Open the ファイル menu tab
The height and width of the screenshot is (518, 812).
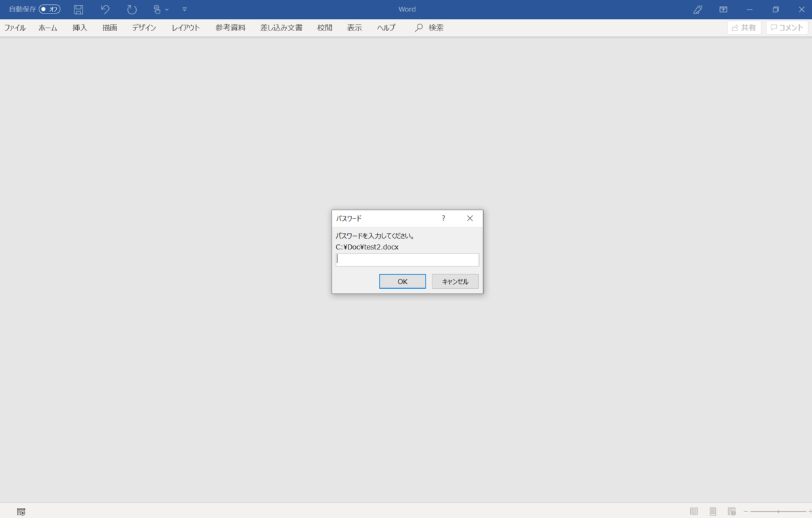[15, 28]
